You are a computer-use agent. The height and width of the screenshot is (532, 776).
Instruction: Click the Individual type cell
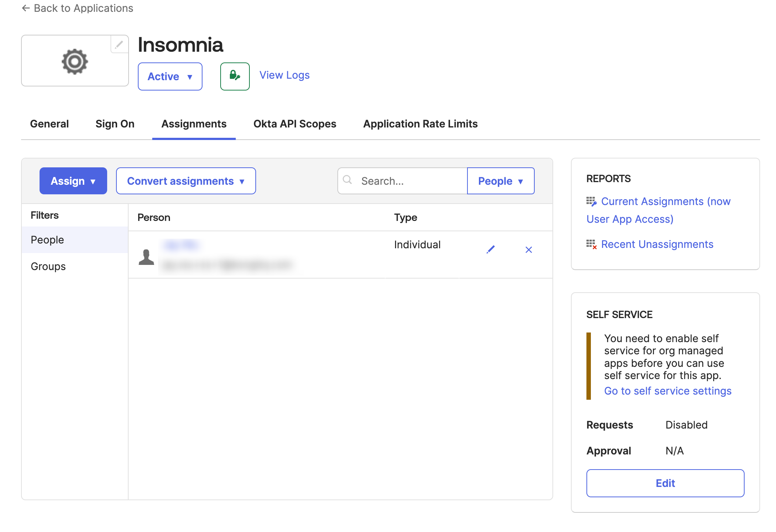coord(417,245)
